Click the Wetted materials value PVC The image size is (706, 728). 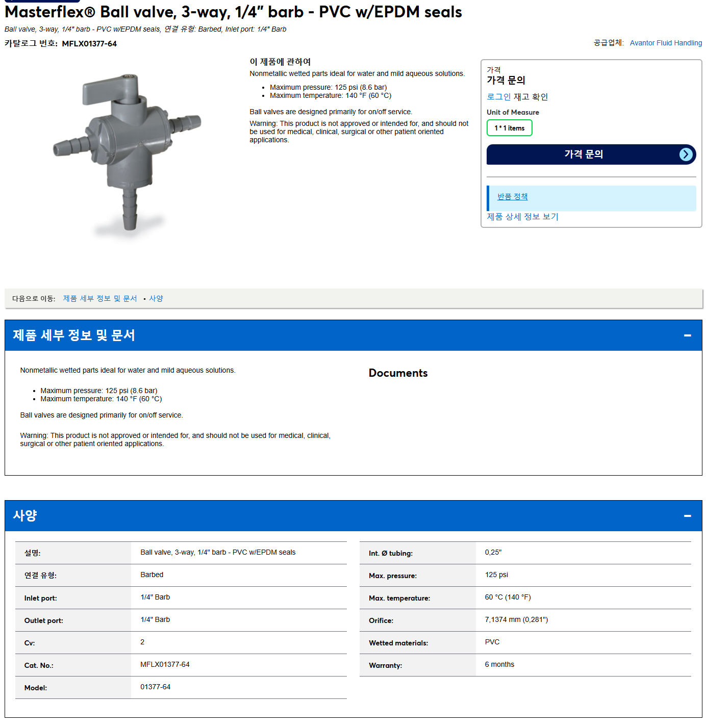492,642
